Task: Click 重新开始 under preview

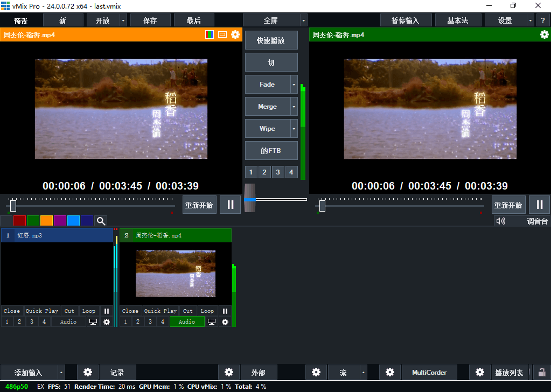Action: point(199,205)
